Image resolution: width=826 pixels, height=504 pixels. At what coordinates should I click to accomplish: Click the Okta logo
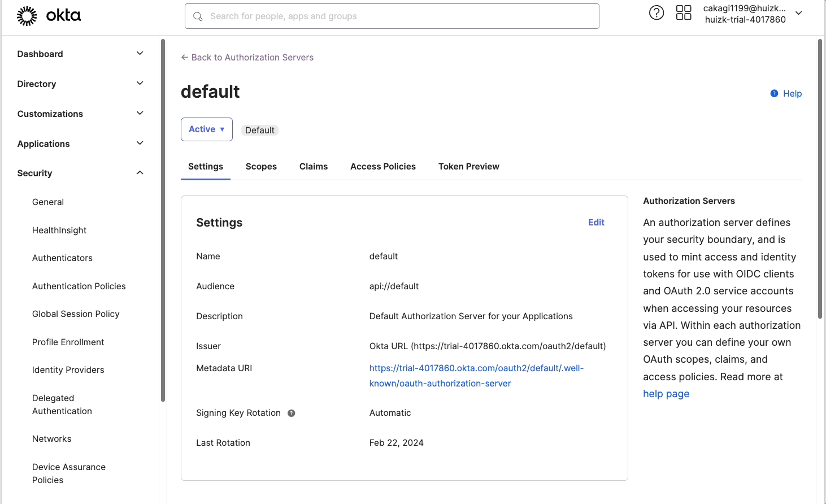tap(48, 16)
